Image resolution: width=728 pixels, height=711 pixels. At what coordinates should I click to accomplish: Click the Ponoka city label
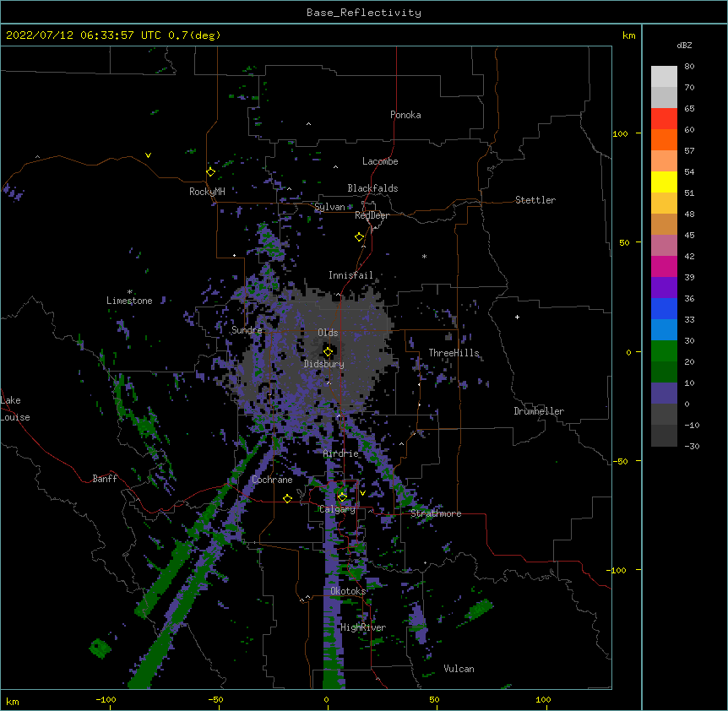(405, 115)
